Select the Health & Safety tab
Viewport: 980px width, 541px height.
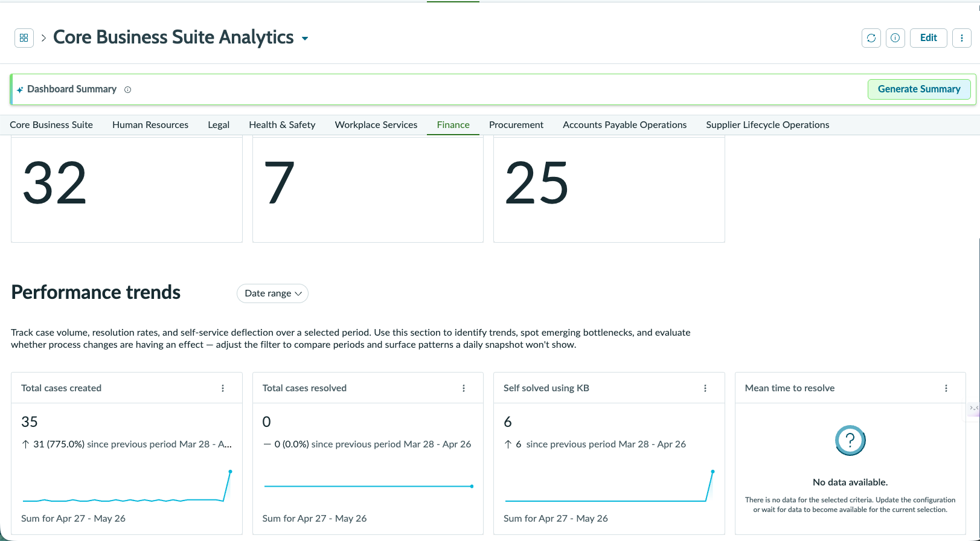282,125
